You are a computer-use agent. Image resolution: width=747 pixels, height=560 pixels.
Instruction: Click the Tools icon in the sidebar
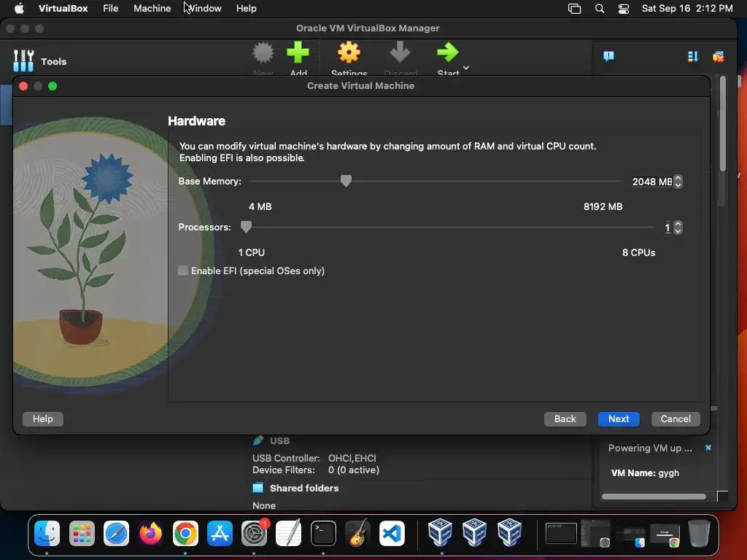tap(23, 61)
